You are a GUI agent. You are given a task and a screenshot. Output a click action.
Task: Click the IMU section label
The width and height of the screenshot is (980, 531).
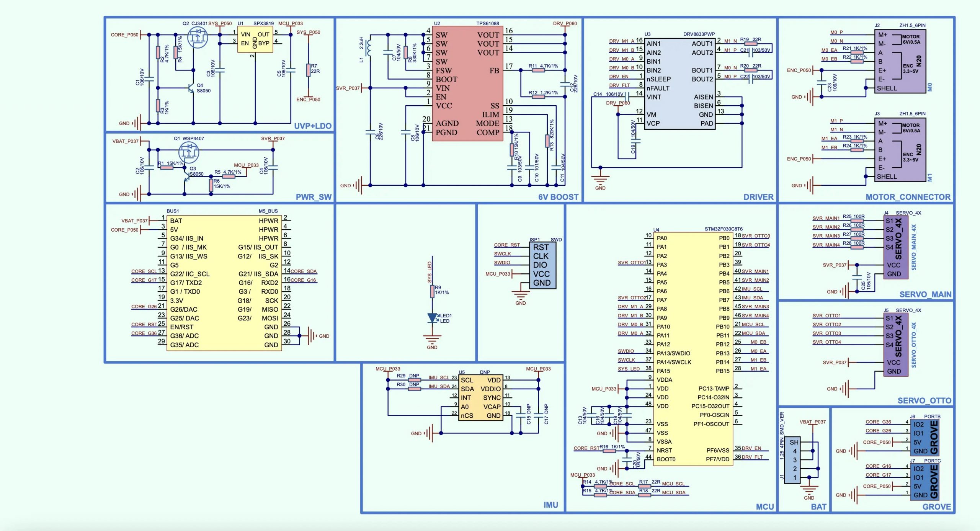551,505
